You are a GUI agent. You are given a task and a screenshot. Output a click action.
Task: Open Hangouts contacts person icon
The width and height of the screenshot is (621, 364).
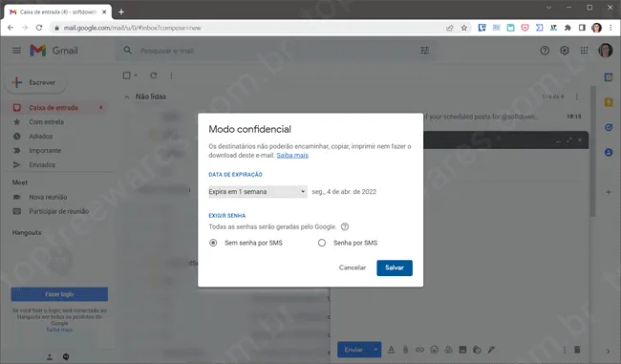[50, 357]
